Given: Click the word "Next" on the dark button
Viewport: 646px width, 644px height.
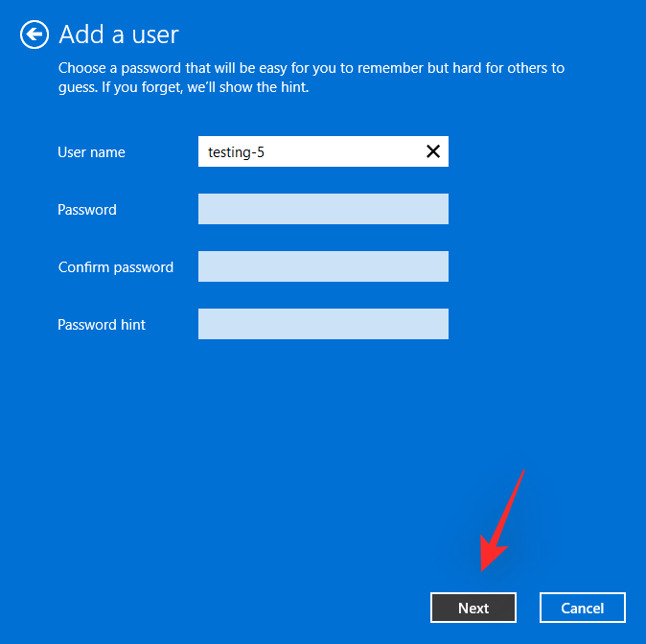Looking at the screenshot, I should (x=473, y=608).
